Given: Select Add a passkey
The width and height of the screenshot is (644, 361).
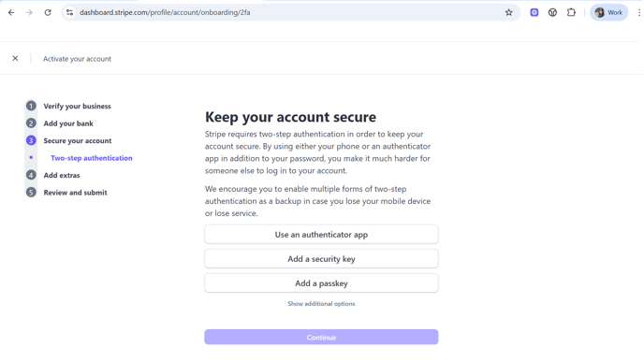Looking at the screenshot, I should (x=321, y=283).
